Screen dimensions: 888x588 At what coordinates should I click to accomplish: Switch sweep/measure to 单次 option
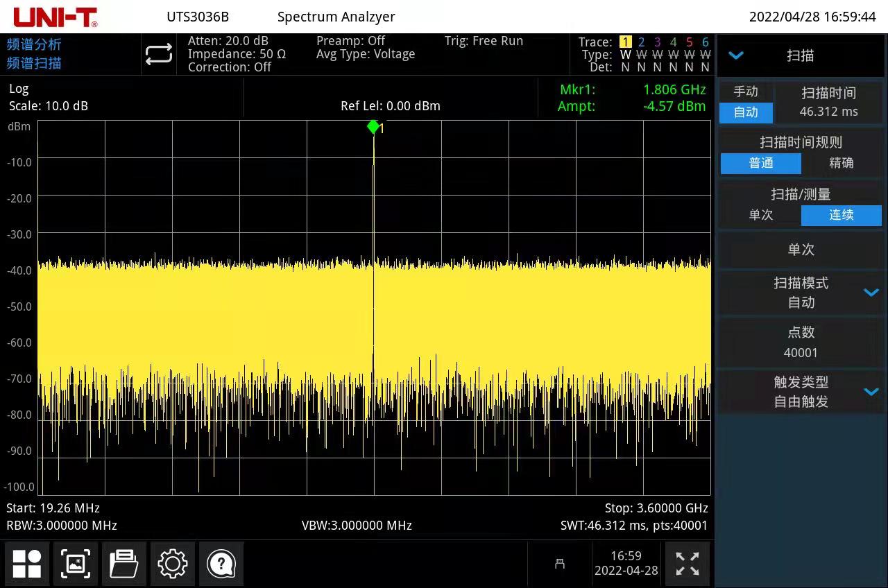(x=761, y=215)
